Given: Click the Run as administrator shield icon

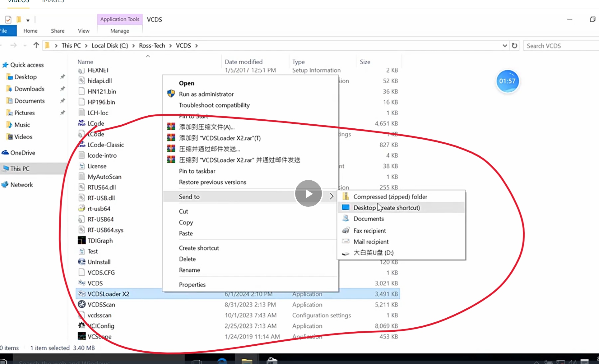Looking at the screenshot, I should [x=171, y=94].
